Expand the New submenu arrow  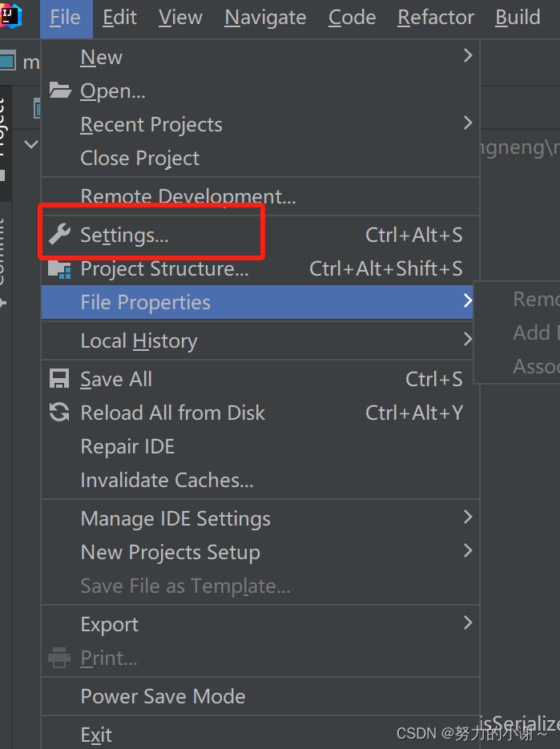468,56
